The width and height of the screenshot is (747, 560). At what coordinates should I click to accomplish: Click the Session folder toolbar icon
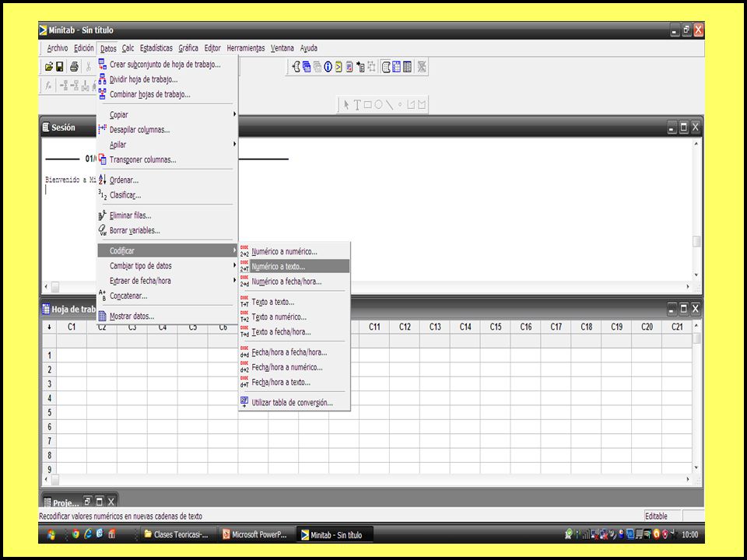click(296, 67)
